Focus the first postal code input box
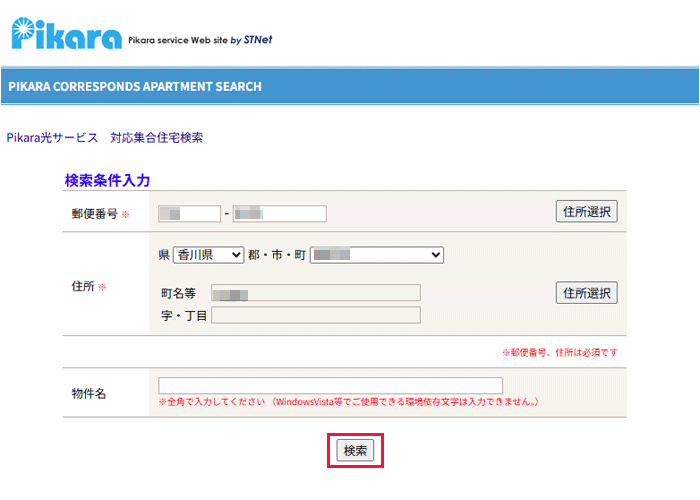The height and width of the screenshot is (500, 700). (x=189, y=213)
